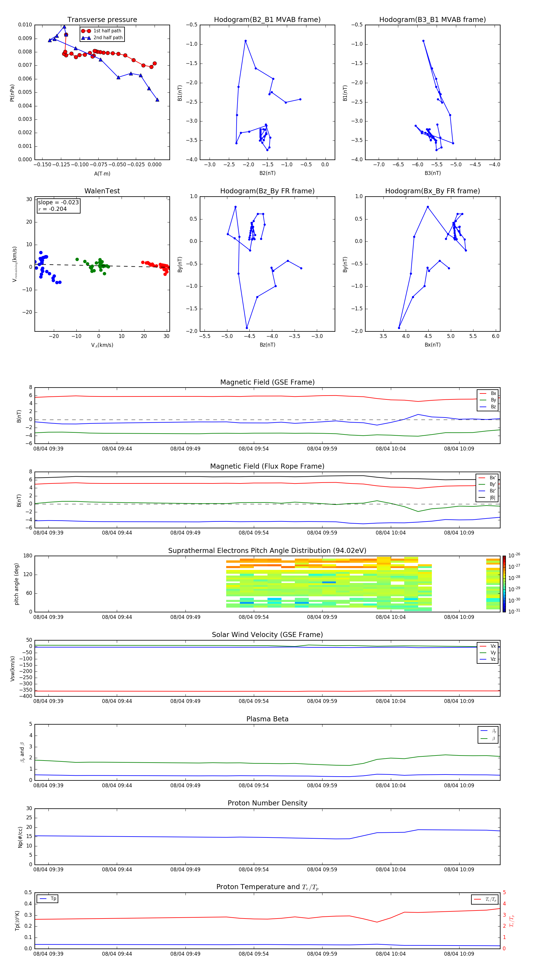Click 'Vy' legend entry in velocity panel

pyautogui.click(x=488, y=653)
